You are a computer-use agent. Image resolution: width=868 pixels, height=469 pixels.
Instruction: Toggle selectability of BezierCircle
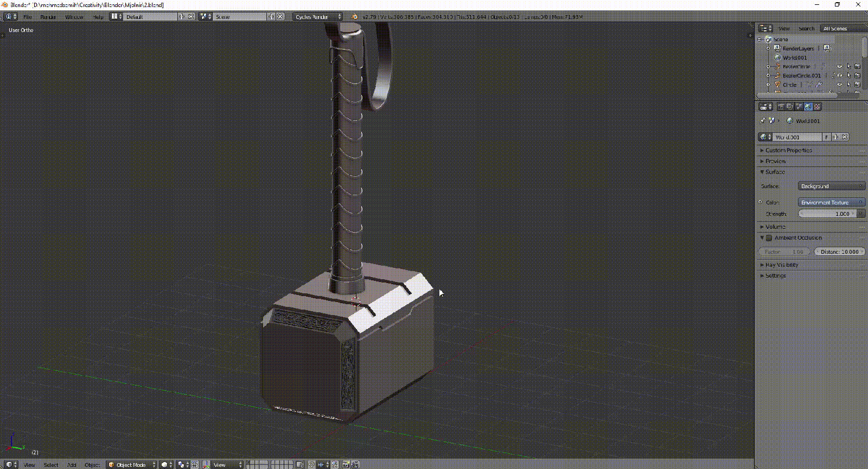(x=849, y=67)
